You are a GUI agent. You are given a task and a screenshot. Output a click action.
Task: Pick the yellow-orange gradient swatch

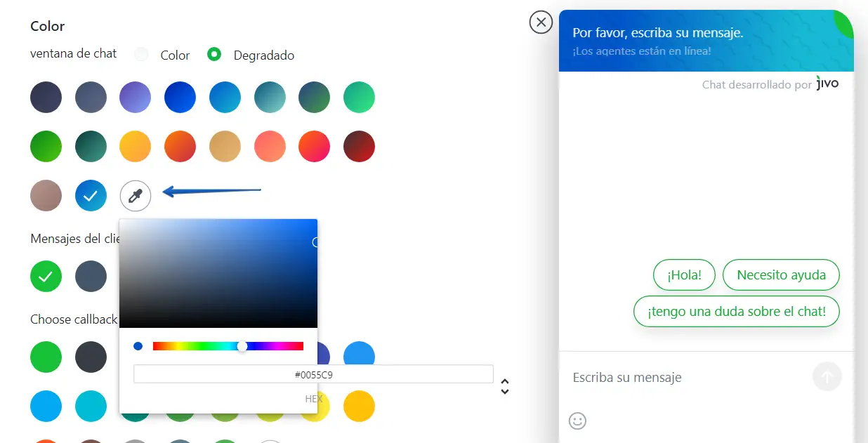point(136,147)
